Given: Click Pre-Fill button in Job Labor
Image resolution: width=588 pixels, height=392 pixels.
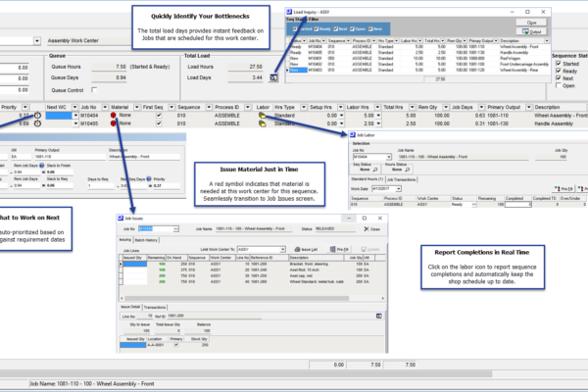Looking at the screenshot, I should click(564, 189).
